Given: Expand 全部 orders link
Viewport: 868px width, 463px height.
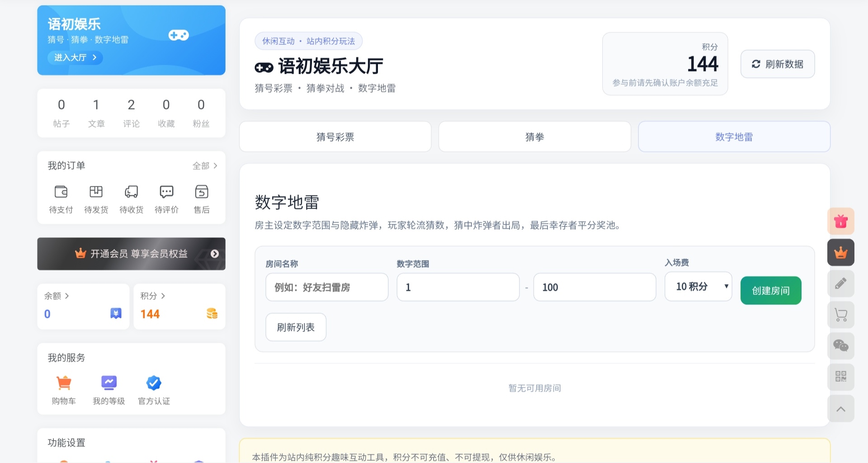Looking at the screenshot, I should pos(205,166).
